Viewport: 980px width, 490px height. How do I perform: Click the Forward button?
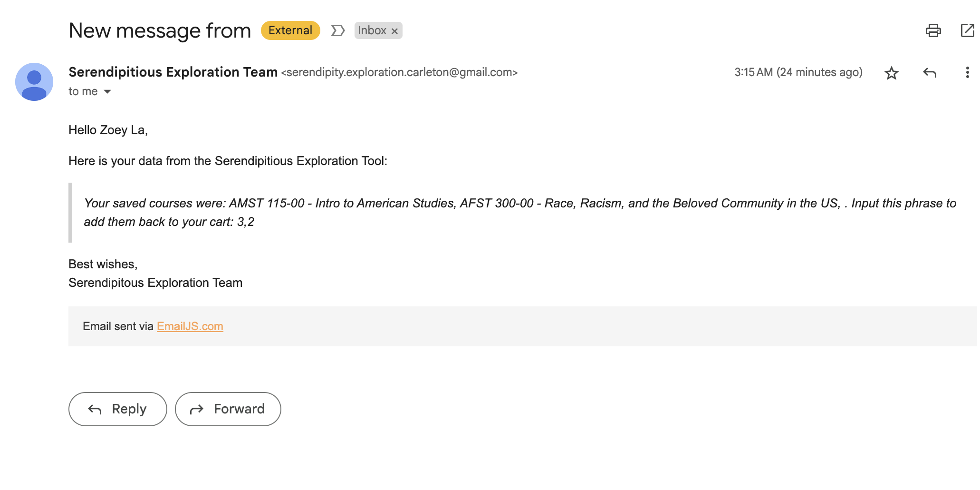[x=228, y=409]
